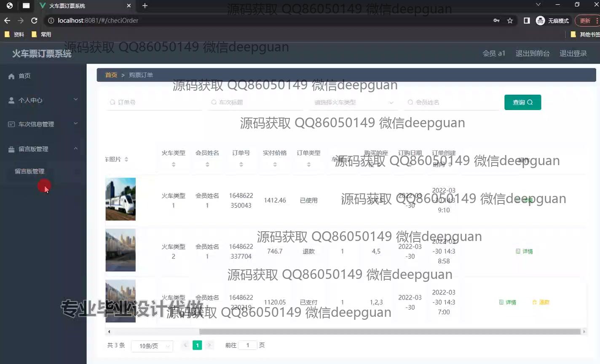Bookmark this page with the star icon
Viewport: 600px width, 364px height.
510,20
